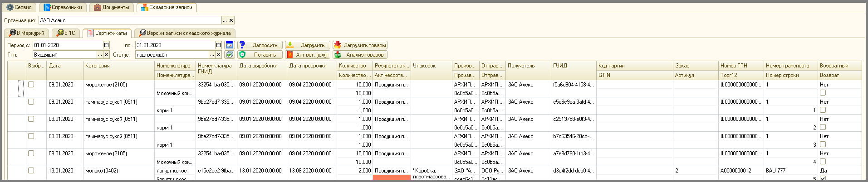The image size is (868, 182).
Task: Open the date picker for period end 31.01.2020
Action: click(218, 45)
